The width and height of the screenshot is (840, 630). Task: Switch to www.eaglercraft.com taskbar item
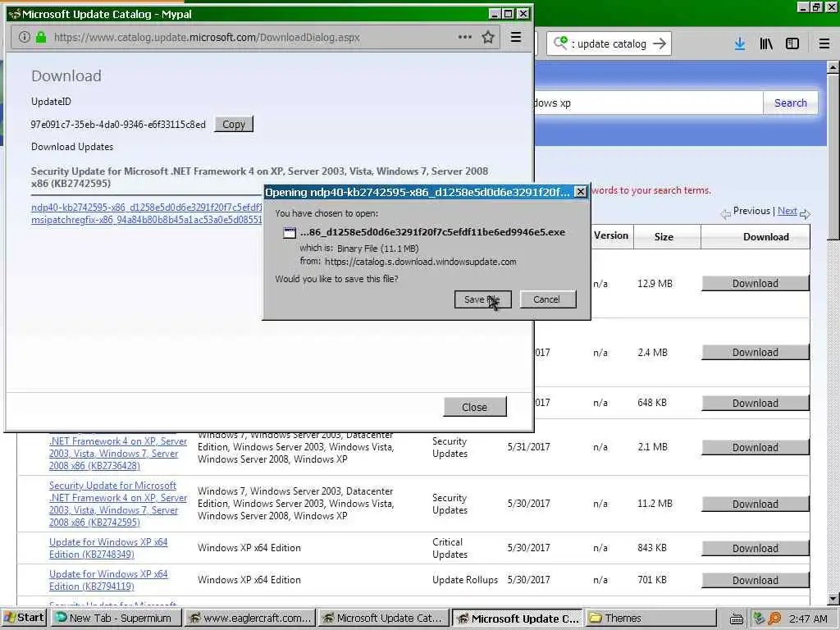[250, 619]
